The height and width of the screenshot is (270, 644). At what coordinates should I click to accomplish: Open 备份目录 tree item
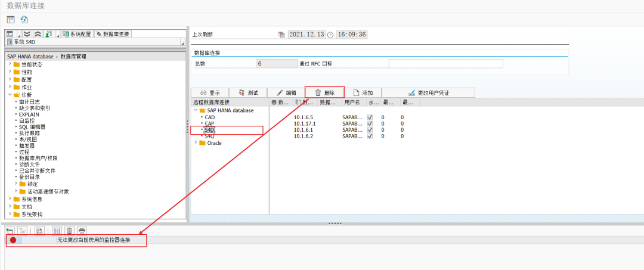pos(29,177)
